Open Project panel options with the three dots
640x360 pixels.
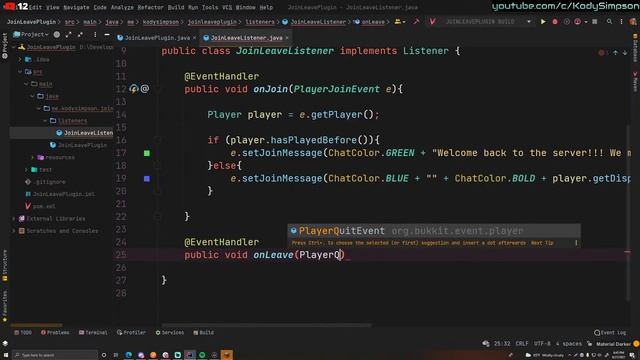pos(95,35)
